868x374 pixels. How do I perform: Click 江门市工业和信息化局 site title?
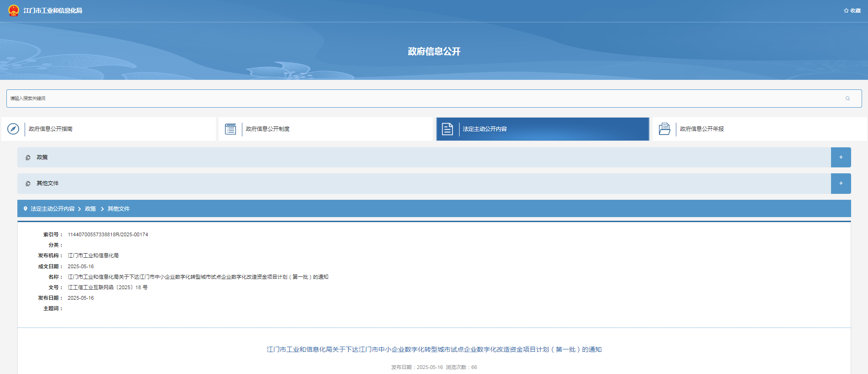tap(53, 10)
